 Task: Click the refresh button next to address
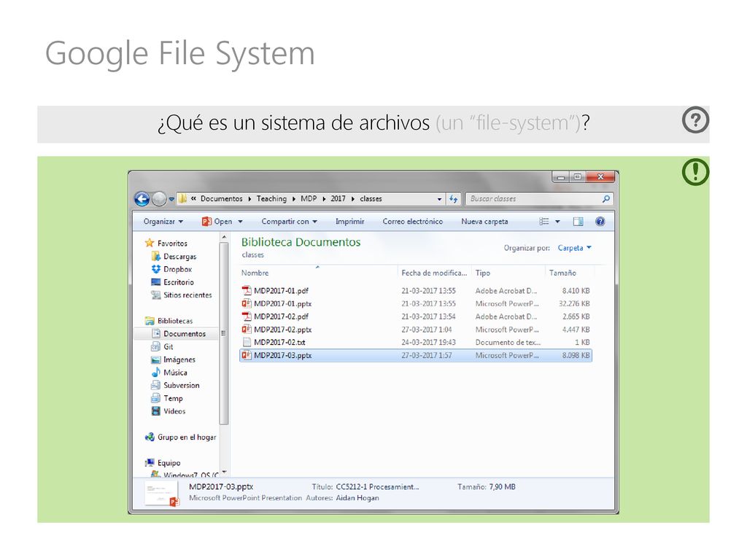tap(453, 198)
